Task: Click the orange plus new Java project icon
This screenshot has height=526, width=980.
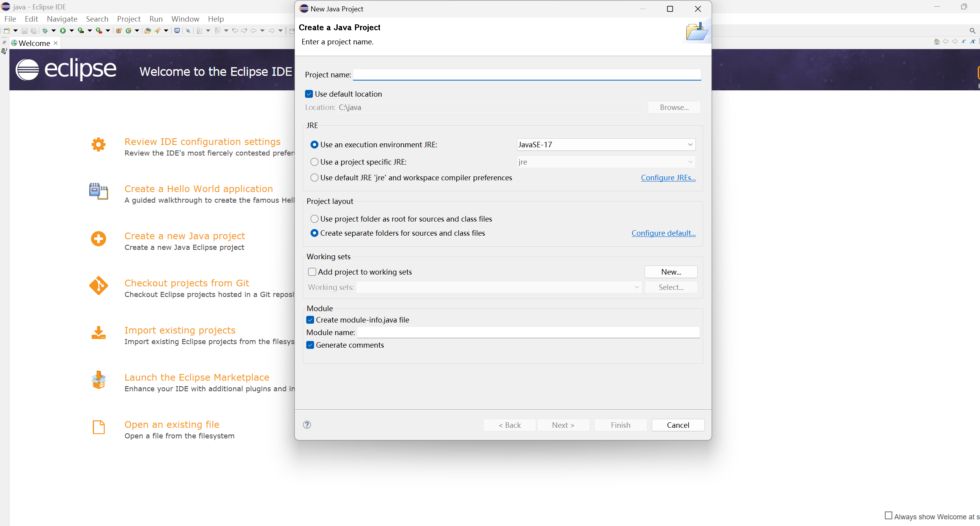Action: (x=98, y=238)
